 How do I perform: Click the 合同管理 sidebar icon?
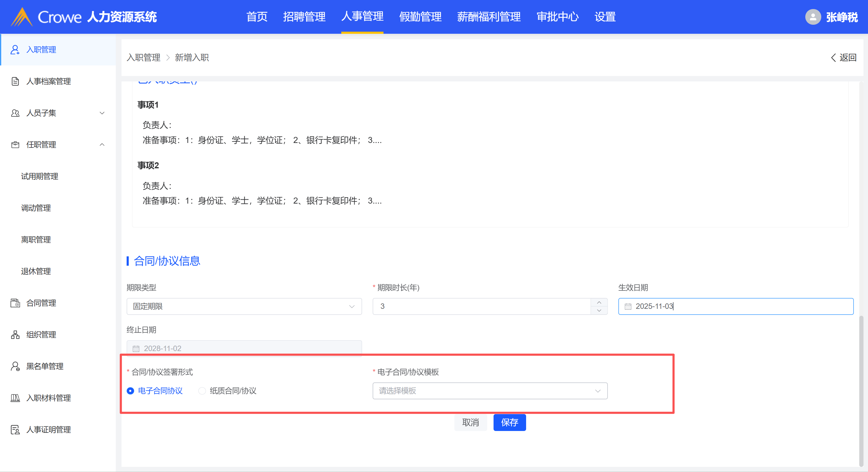pyautogui.click(x=15, y=303)
